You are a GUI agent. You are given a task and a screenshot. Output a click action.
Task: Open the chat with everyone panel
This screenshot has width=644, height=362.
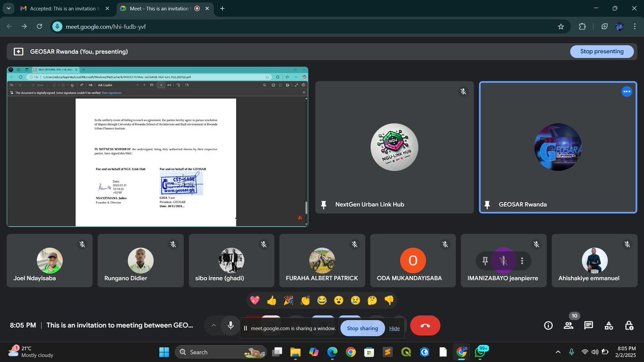coord(589,326)
